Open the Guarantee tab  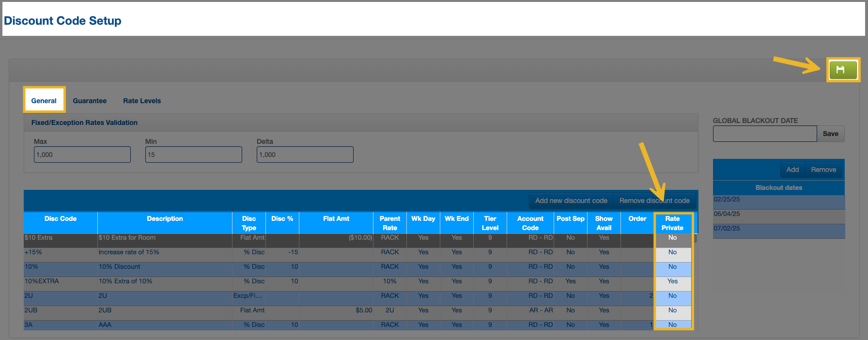click(x=90, y=101)
